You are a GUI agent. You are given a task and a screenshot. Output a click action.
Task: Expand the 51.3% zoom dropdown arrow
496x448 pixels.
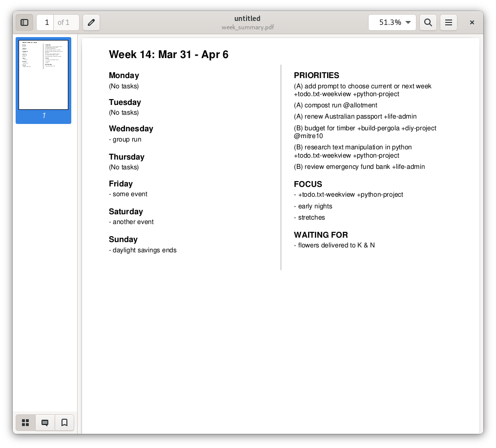point(408,22)
